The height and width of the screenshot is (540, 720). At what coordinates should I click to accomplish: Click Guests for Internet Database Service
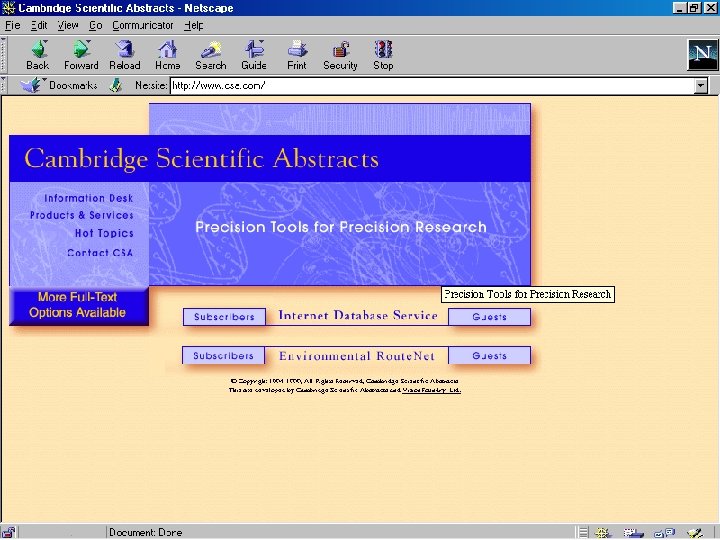489,317
